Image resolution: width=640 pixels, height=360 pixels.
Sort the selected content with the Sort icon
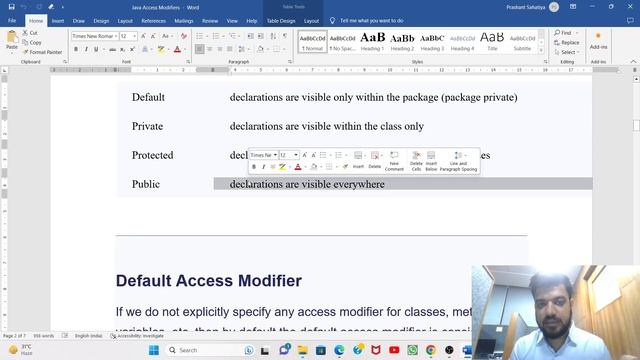point(273,36)
